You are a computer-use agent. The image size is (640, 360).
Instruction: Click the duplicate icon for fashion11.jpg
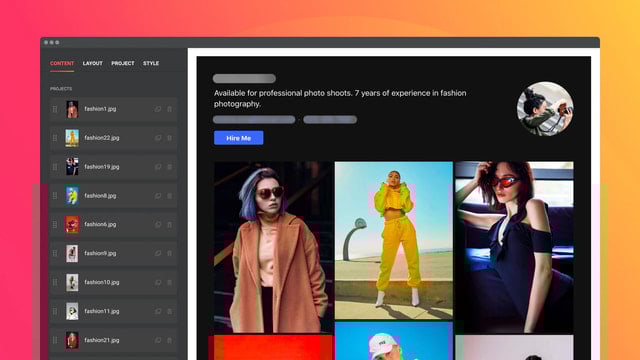coord(158,311)
